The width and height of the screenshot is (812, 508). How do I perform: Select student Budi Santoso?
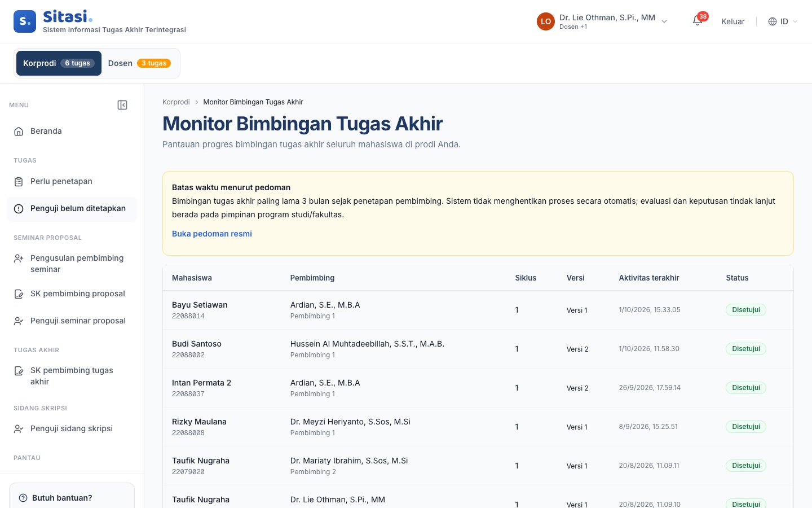197,344
